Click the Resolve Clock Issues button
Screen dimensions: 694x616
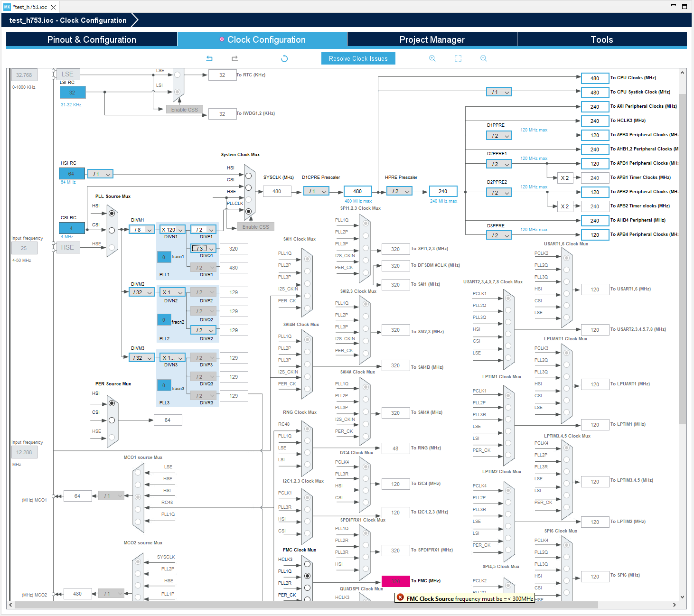click(358, 58)
